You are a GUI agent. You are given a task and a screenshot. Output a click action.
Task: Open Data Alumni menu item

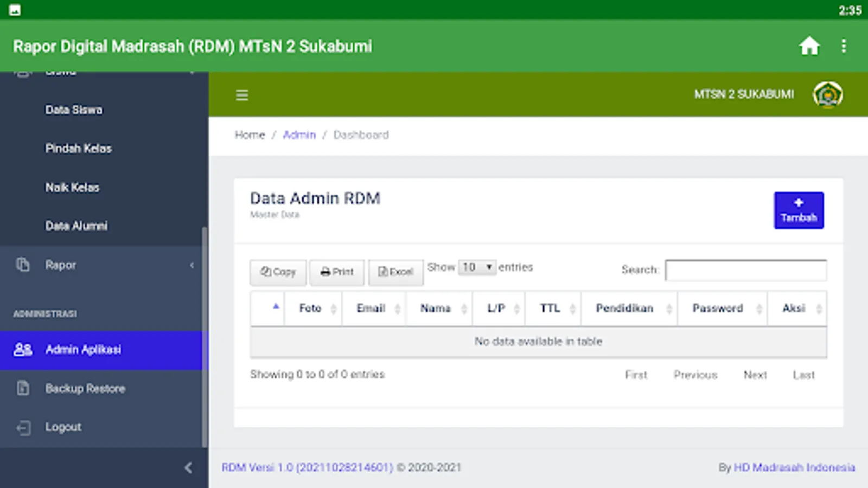[76, 226]
